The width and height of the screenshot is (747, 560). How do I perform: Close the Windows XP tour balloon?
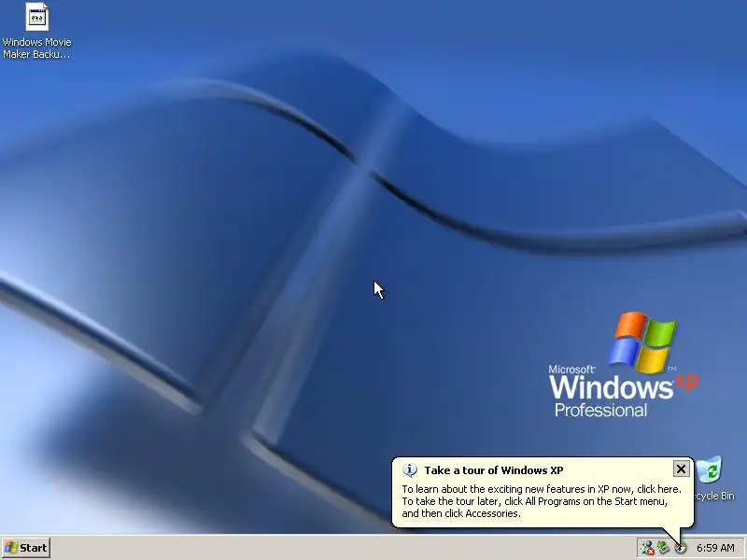(x=681, y=469)
